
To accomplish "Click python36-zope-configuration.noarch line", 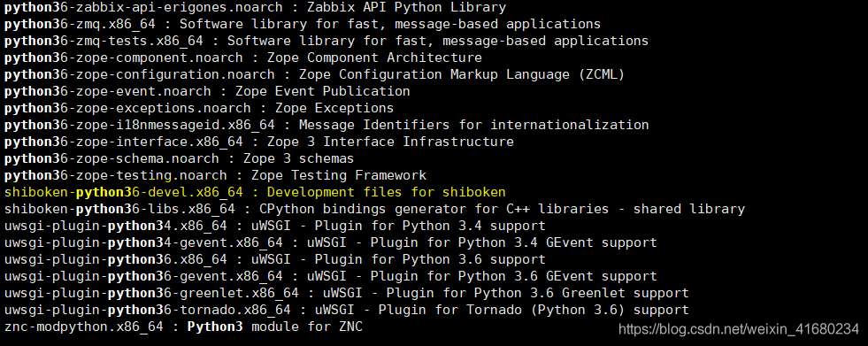I will pyautogui.click(x=314, y=74).
